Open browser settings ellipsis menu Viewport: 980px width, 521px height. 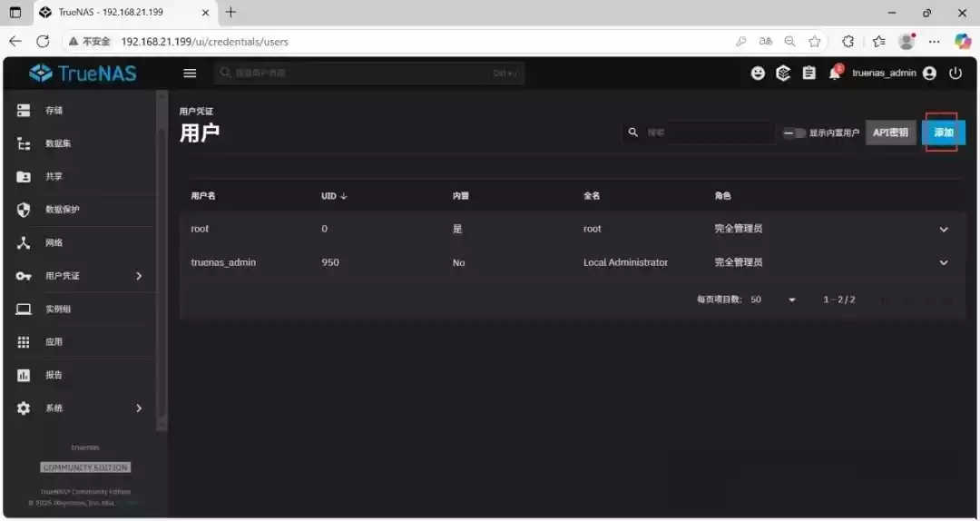[935, 41]
